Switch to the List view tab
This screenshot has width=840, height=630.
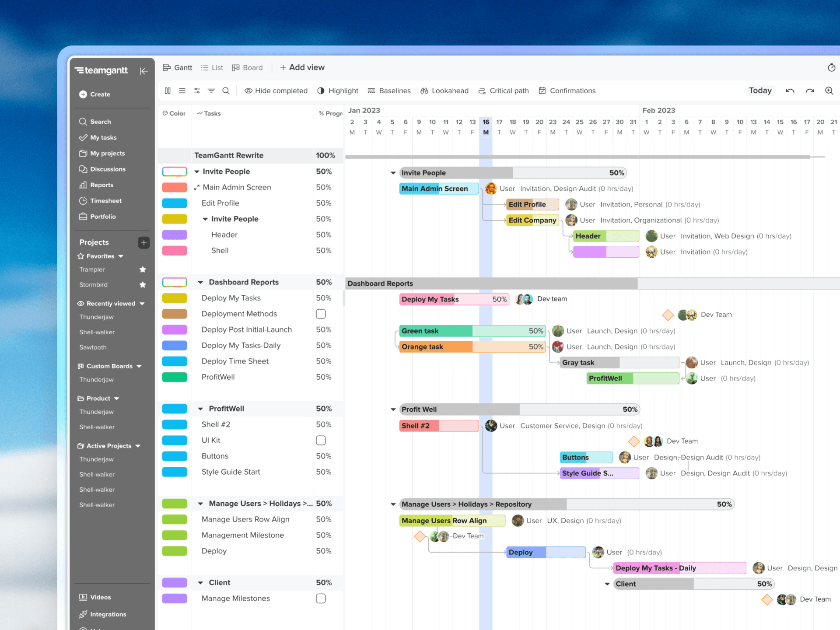click(212, 67)
